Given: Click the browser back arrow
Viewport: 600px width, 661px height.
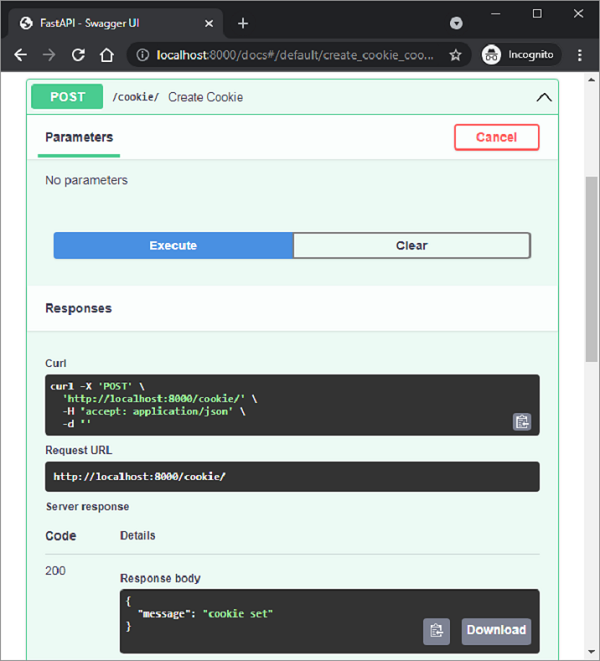Looking at the screenshot, I should (x=20, y=55).
